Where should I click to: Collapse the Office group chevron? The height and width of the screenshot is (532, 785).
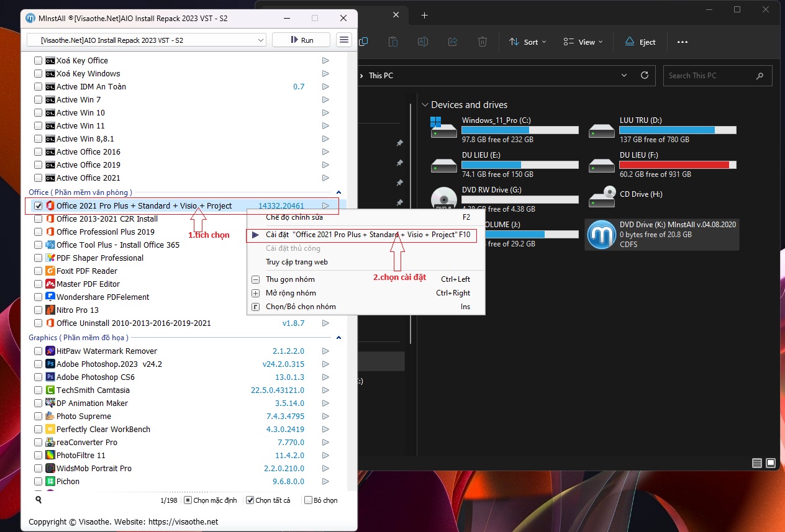click(x=338, y=193)
